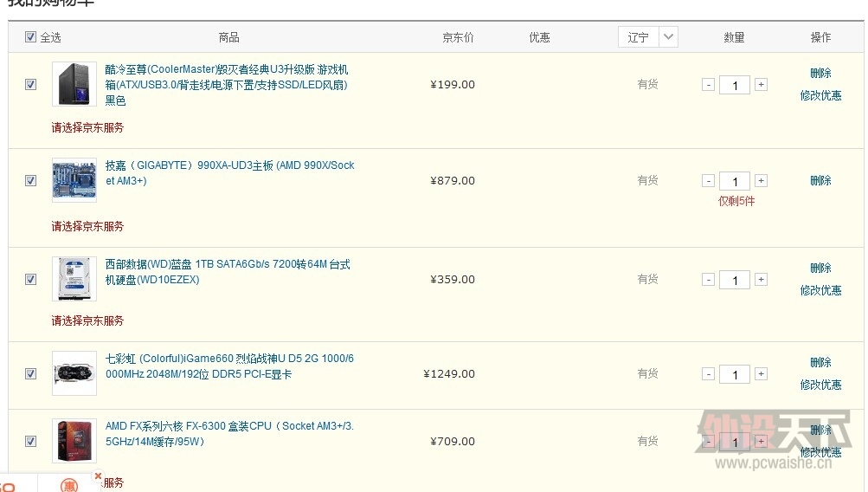Click 修改优惠 for the Colorful graphics card
868x492 pixels.
pos(820,385)
